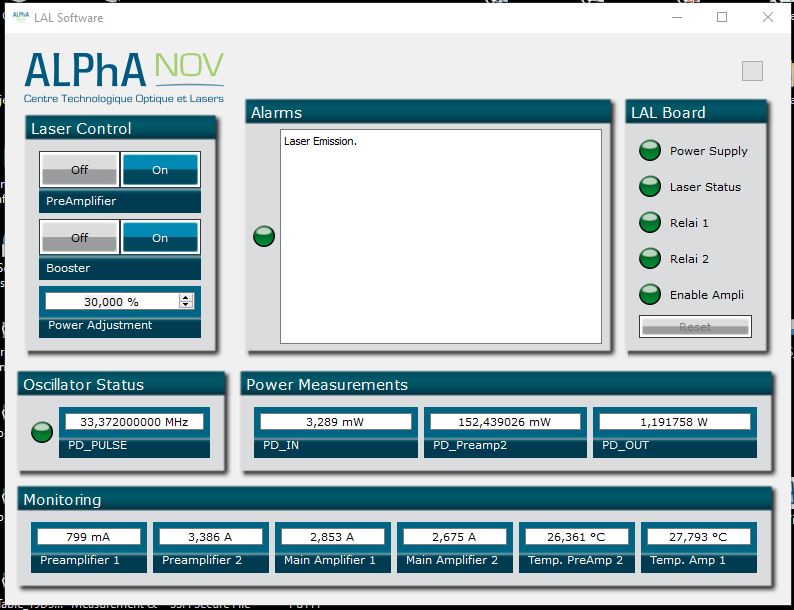Image resolution: width=794 pixels, height=610 pixels.
Task: Click the Power Supply status LED
Action: (x=650, y=151)
